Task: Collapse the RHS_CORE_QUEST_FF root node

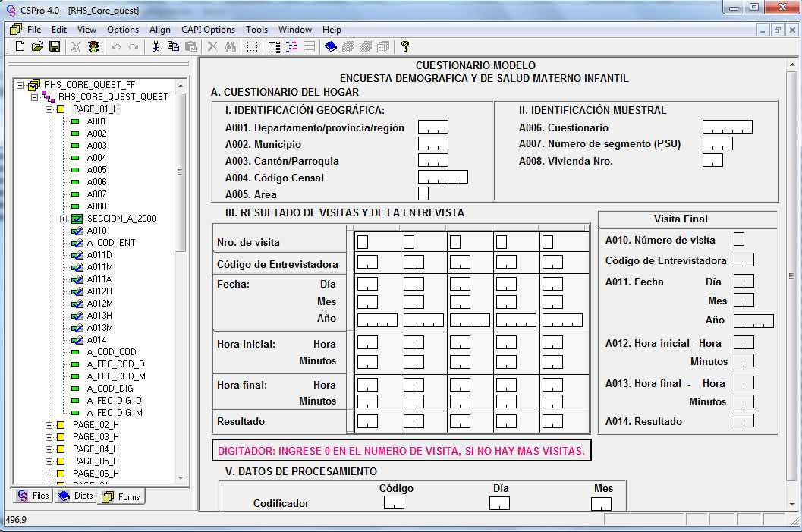Action: click(x=20, y=85)
